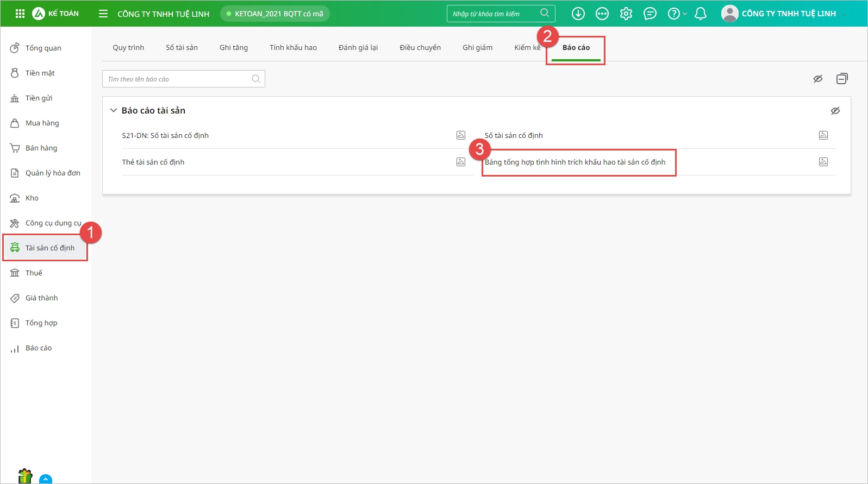Preview image for Thẻ tài sản cố định

pyautogui.click(x=461, y=162)
